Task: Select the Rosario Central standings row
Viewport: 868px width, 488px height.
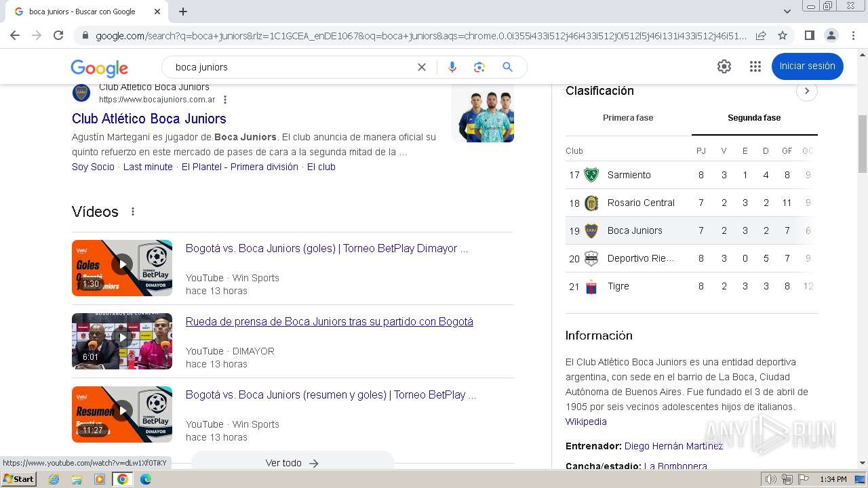Action: coord(691,203)
